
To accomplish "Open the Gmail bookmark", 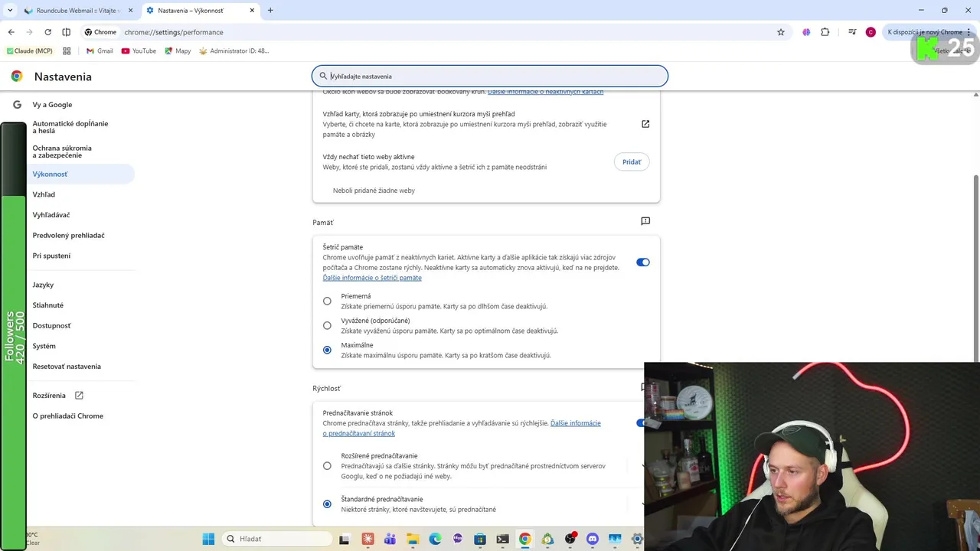I will tap(100, 51).
